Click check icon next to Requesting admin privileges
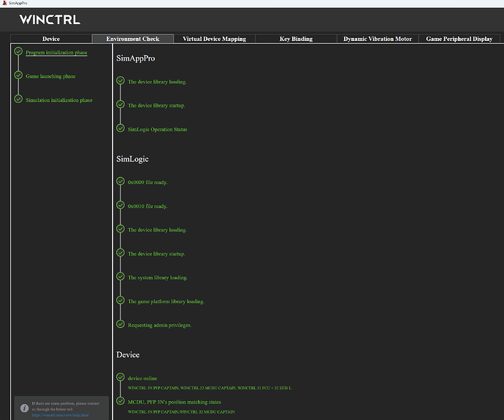 [x=121, y=324]
